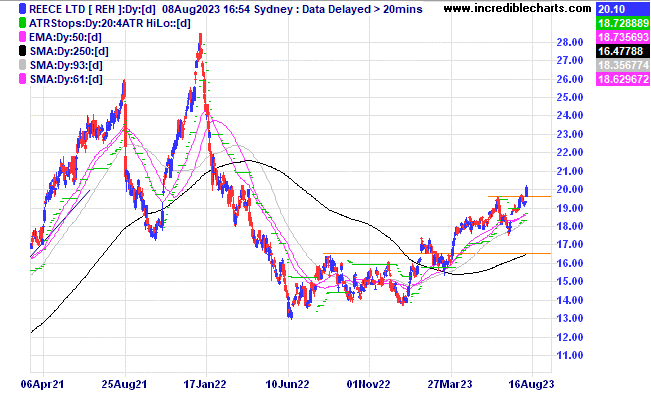Click the blue 20.10 price value box
The height and width of the screenshot is (395, 651).
point(622,9)
